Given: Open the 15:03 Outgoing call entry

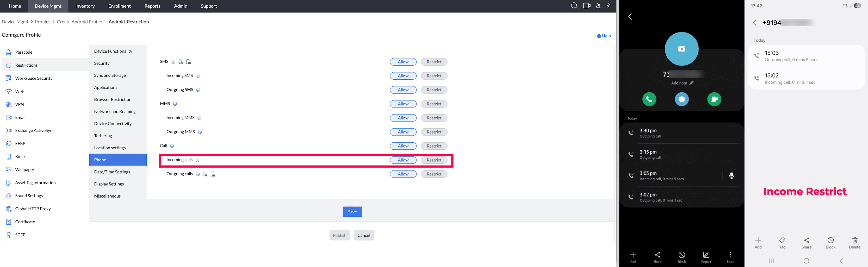Looking at the screenshot, I should (806, 56).
